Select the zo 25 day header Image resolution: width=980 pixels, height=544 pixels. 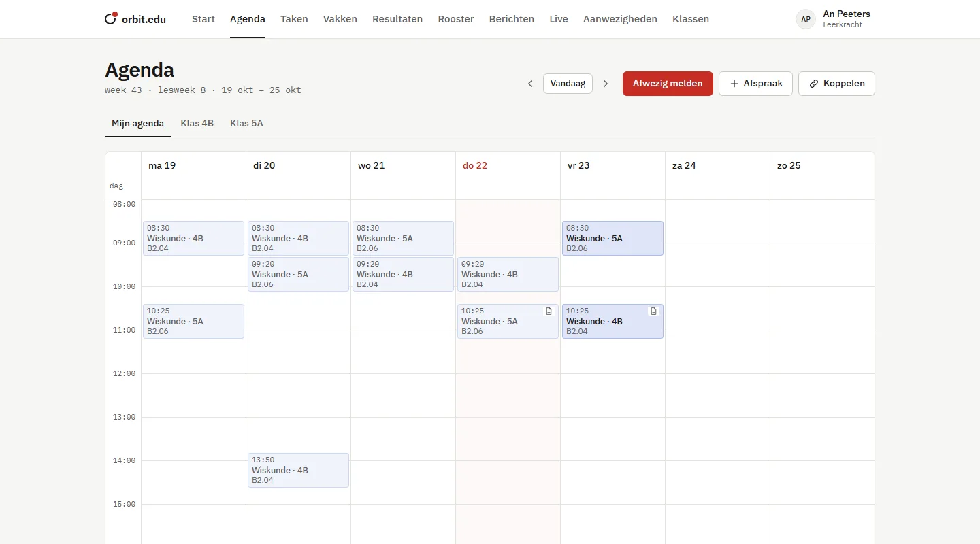click(x=789, y=165)
